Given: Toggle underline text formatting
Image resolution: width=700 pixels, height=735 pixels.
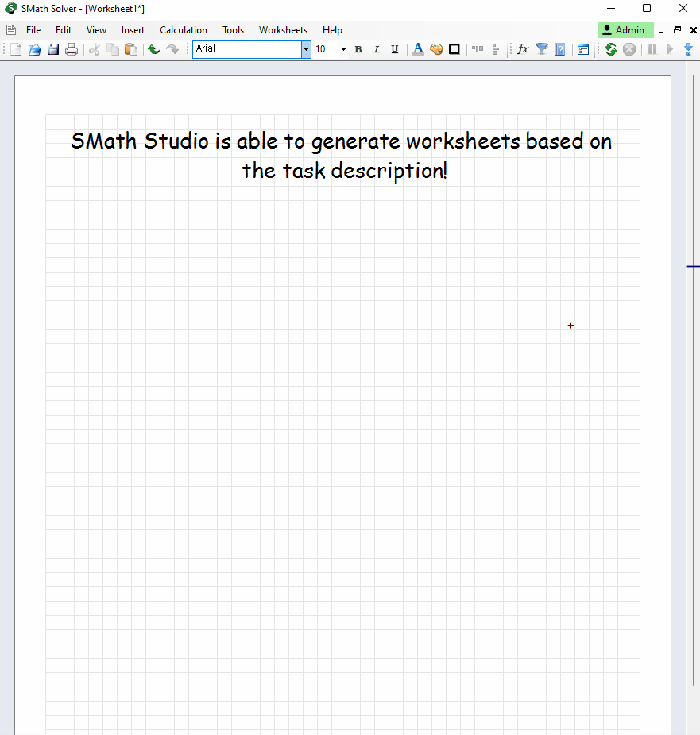Looking at the screenshot, I should (394, 49).
